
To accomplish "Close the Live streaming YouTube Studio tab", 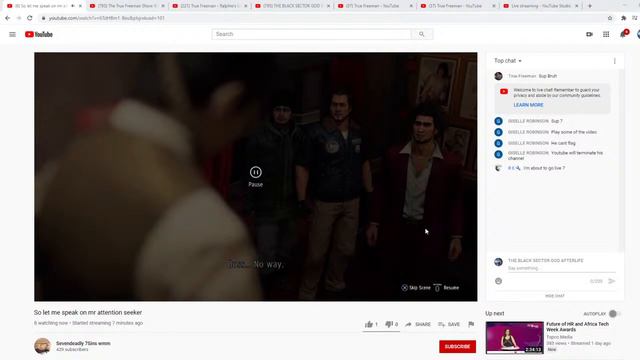I will pyautogui.click(x=576, y=6).
